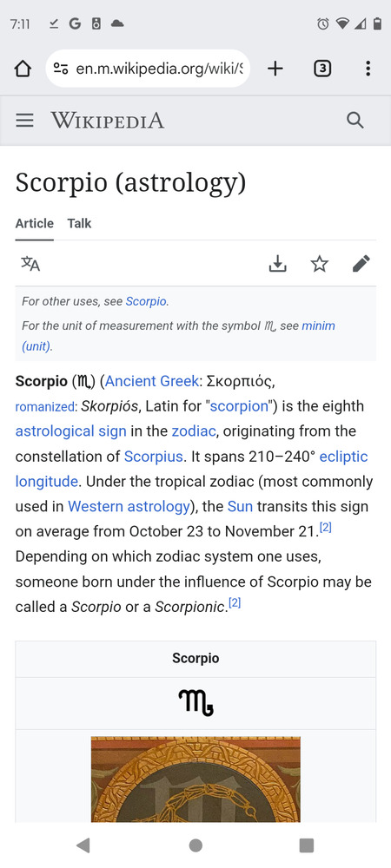Follow the Ancient Greek link

pos(152,381)
